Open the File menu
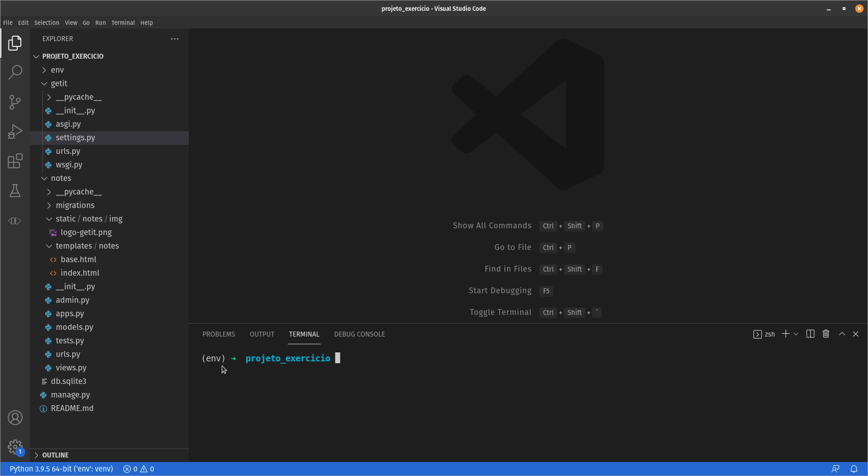 point(8,23)
